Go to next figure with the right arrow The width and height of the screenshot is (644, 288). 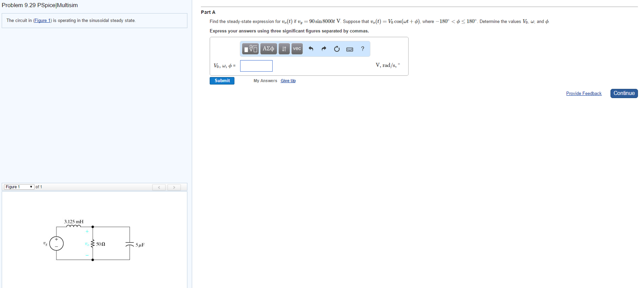(174, 187)
